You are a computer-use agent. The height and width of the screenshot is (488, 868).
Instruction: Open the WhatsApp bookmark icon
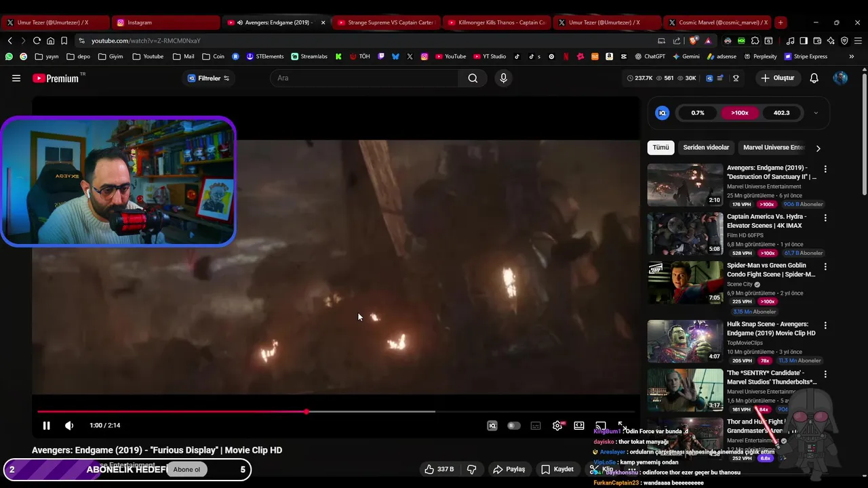(x=9, y=56)
